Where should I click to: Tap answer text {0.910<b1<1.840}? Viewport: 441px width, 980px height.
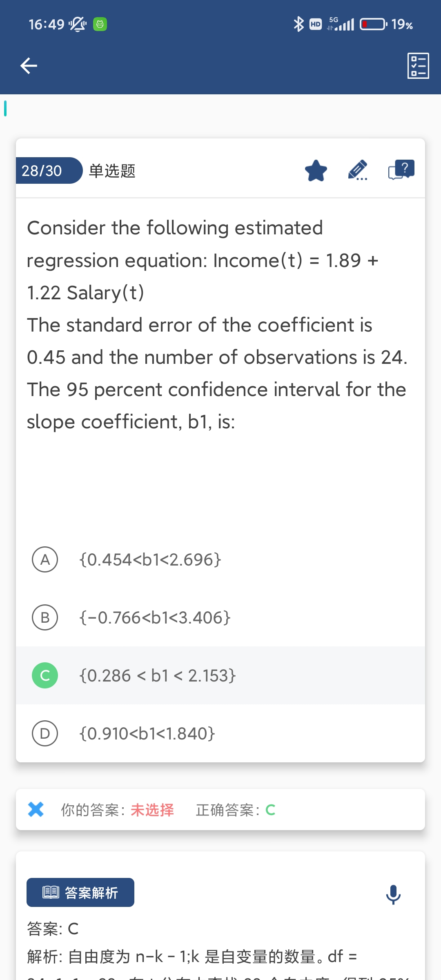pyautogui.click(x=147, y=733)
